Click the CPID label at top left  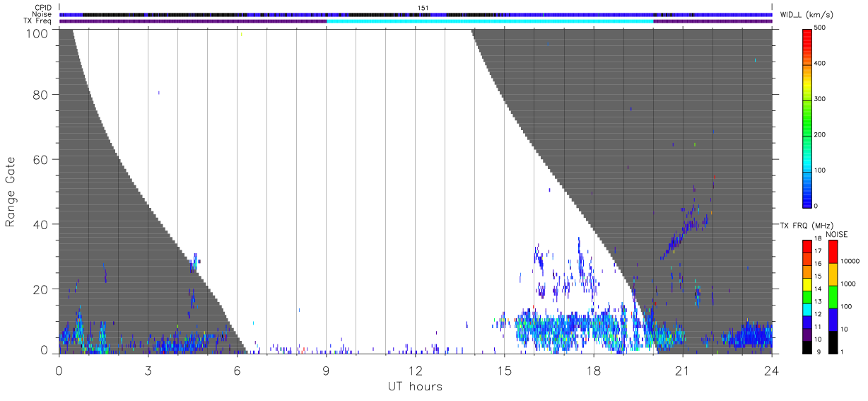click(43, 8)
